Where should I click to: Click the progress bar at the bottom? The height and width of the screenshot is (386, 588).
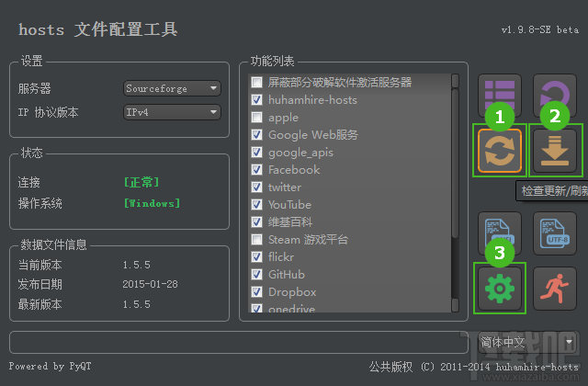239,343
